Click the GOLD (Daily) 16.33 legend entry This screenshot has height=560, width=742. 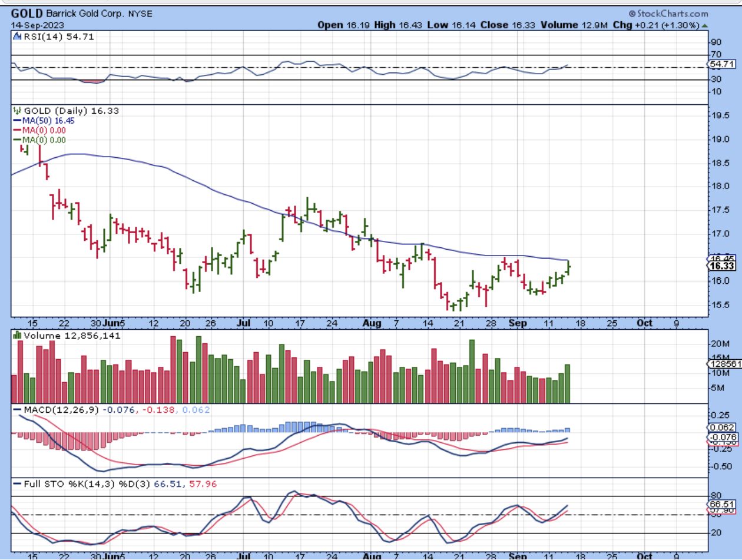click(72, 111)
